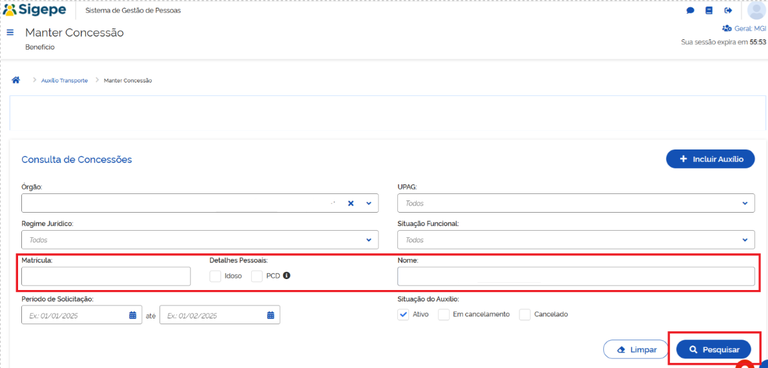Click the Geral: MGI profile group
This screenshot has height=368, width=768.
(x=744, y=28)
